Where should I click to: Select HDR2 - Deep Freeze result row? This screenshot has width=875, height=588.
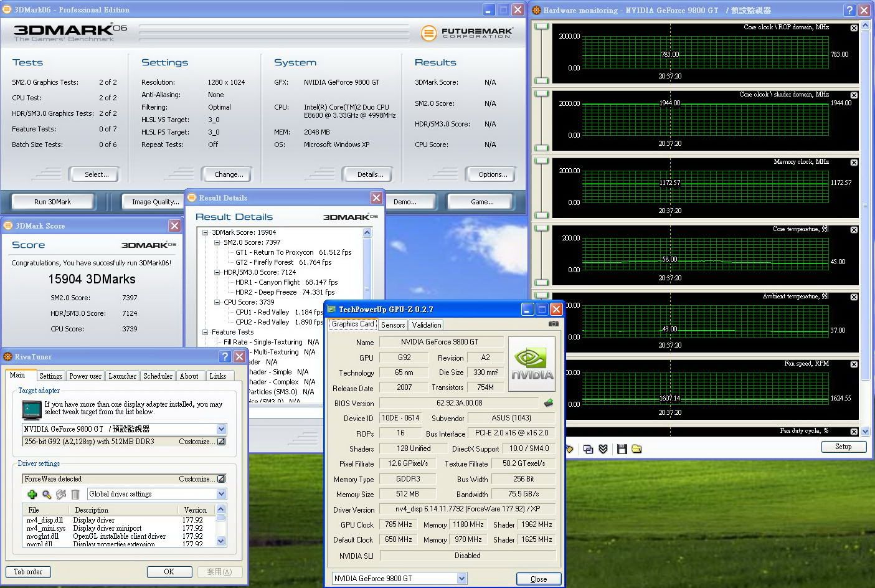(x=285, y=292)
